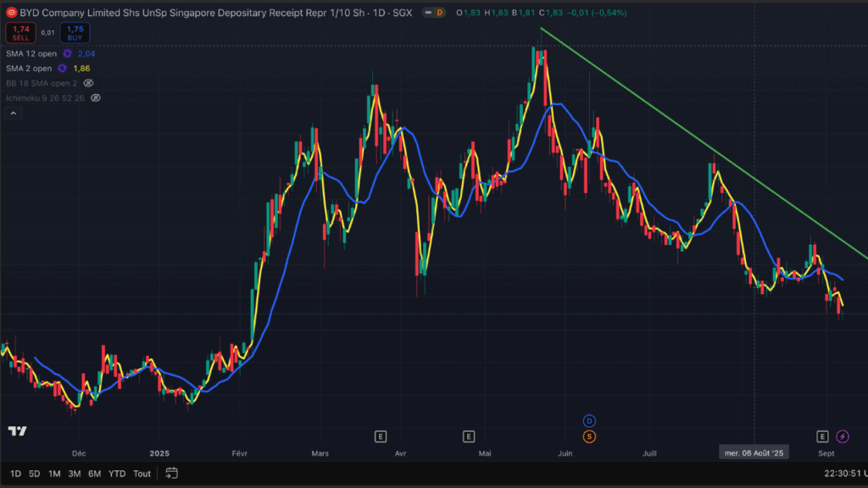The width and height of the screenshot is (868, 488).
Task: Click the SMA 12 value 2,04
Action: (86, 53)
